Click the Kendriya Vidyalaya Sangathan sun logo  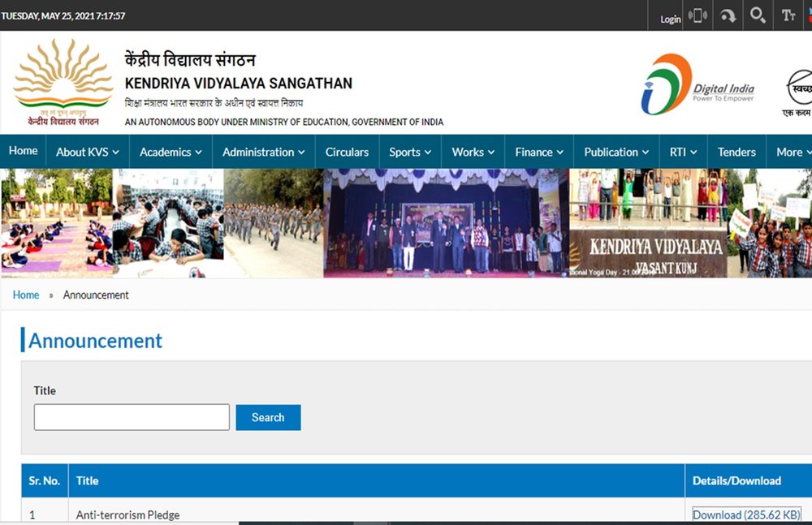(x=62, y=83)
